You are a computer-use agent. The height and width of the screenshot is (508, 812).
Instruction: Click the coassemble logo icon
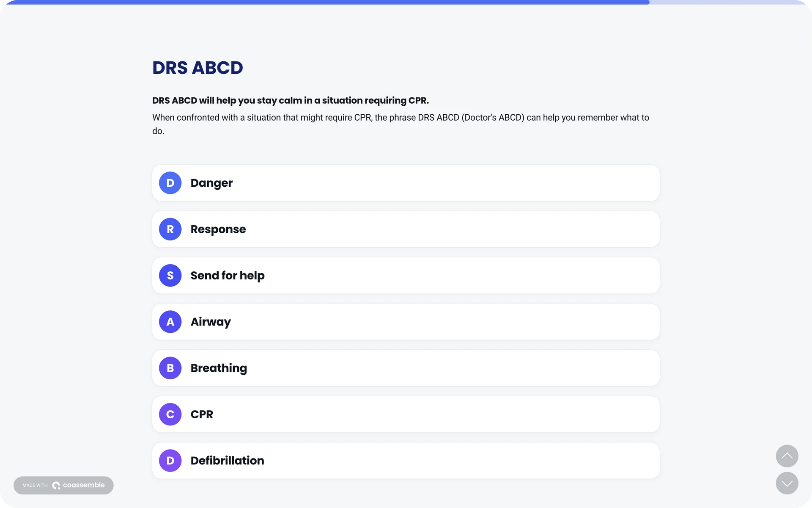pyautogui.click(x=56, y=486)
